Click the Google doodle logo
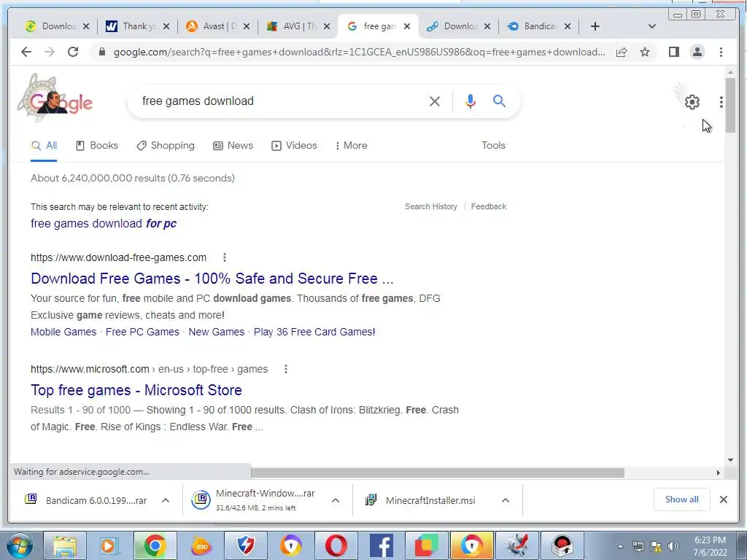The width and height of the screenshot is (747, 560). (x=55, y=99)
